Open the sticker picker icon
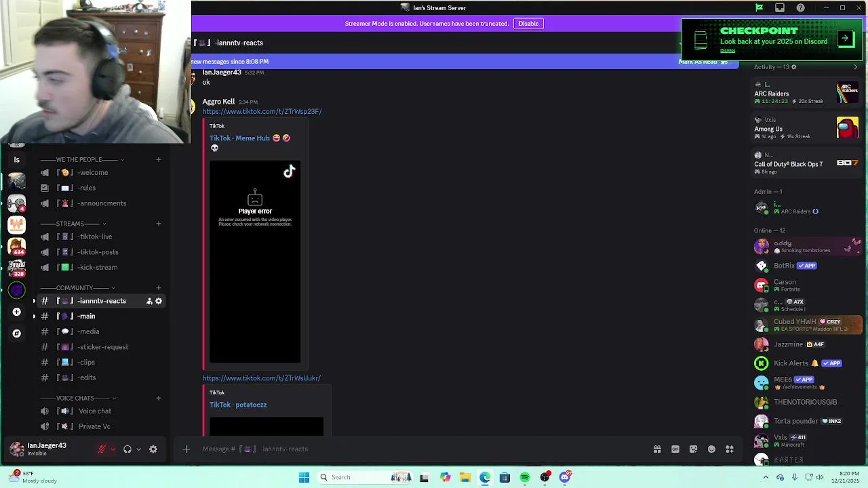 (693, 449)
